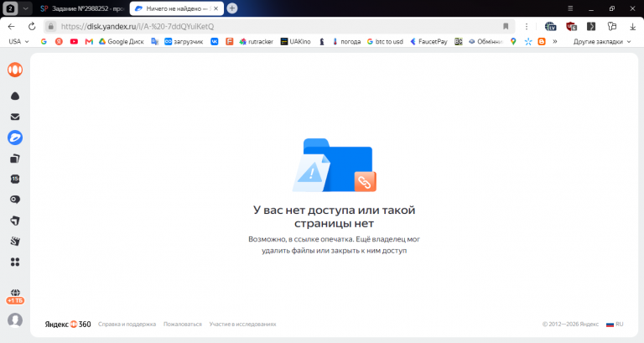
Task: Expand Другие закладки folder
Action: click(x=602, y=41)
